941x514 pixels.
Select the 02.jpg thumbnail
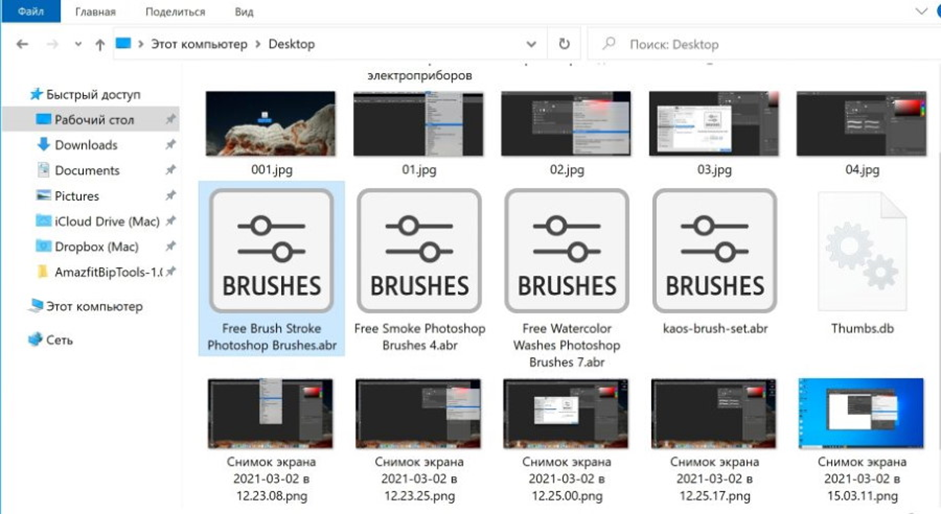[x=566, y=124]
